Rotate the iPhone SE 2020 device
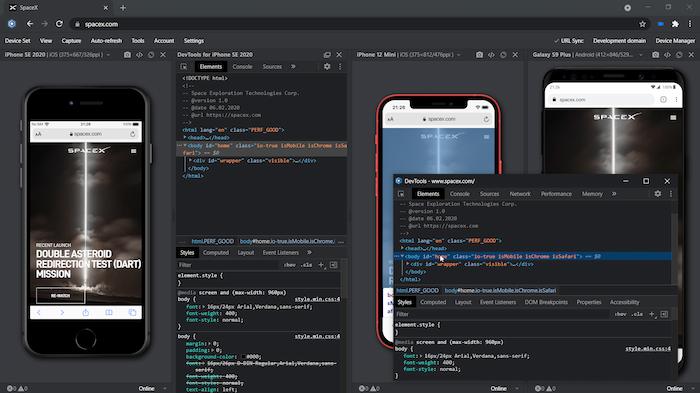 click(x=151, y=54)
